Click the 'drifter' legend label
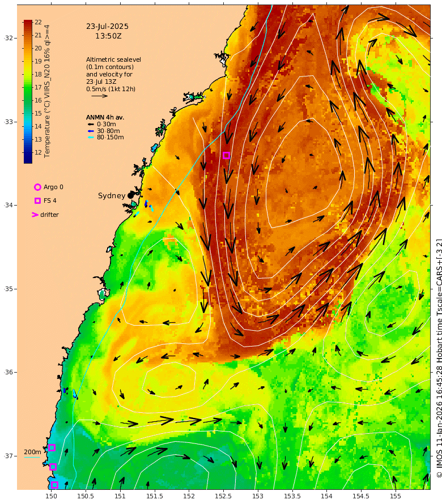Image resolution: width=442 pixels, height=504 pixels. (49, 215)
